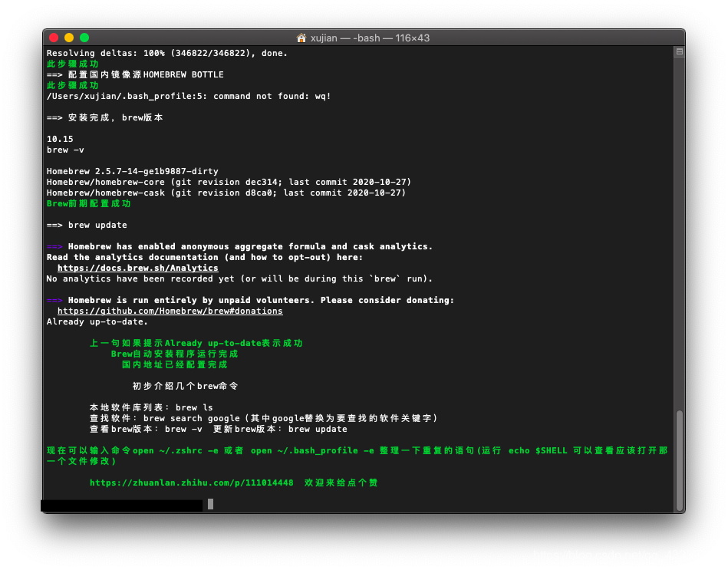This screenshot has height=570, width=728.
Task: Click the 'Homebrew is run entirely by unpaid volunteers' line
Action: coord(250,300)
